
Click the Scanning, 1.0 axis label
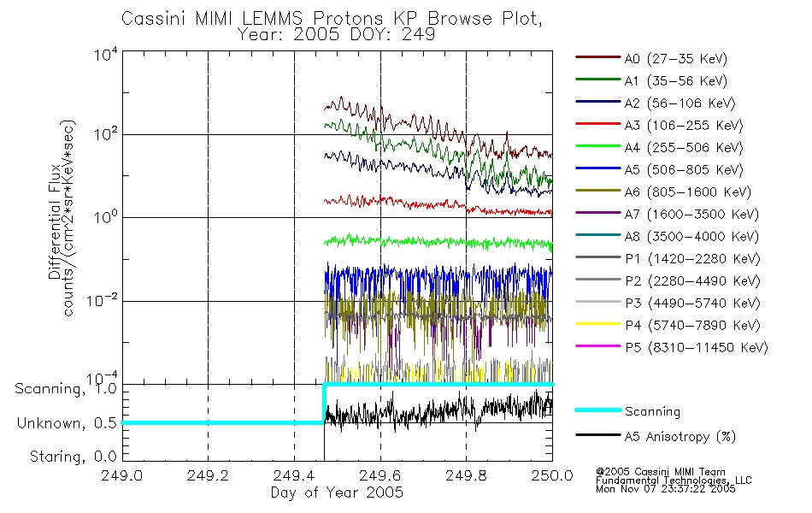(66, 389)
